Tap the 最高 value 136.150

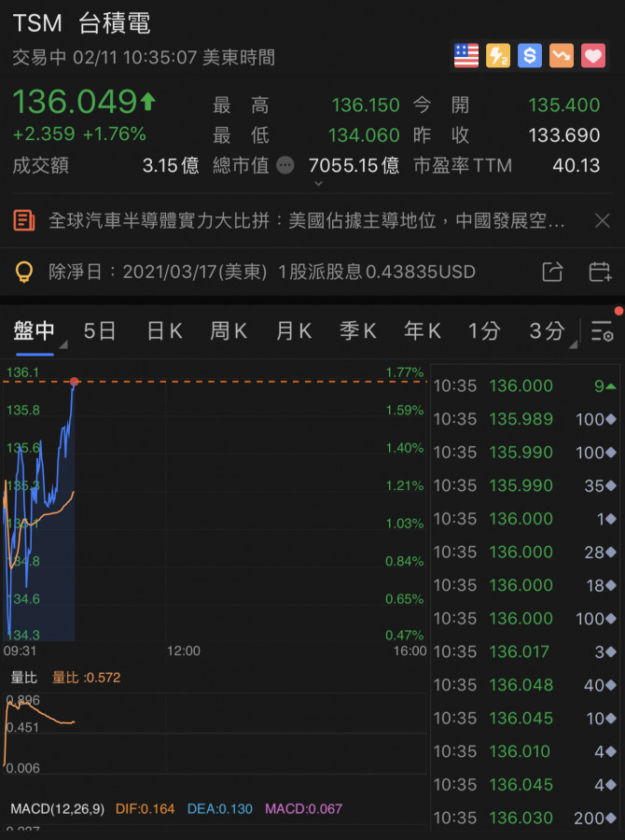click(x=366, y=105)
